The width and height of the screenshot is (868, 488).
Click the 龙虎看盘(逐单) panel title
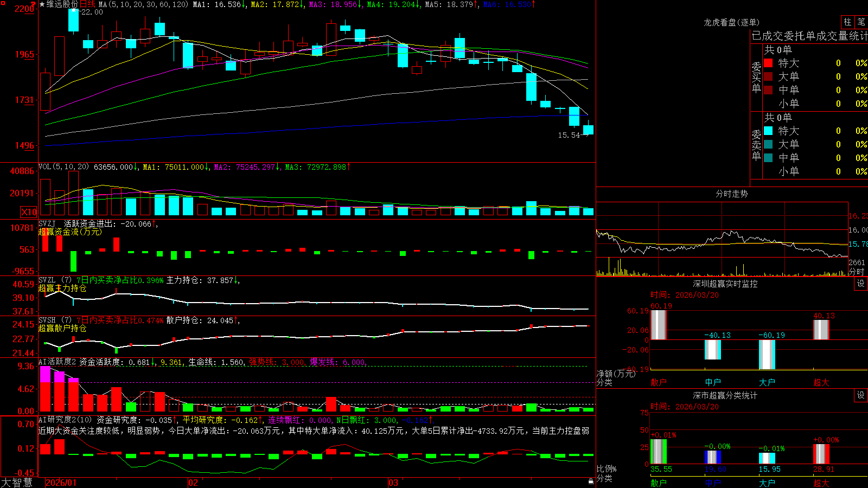(732, 22)
